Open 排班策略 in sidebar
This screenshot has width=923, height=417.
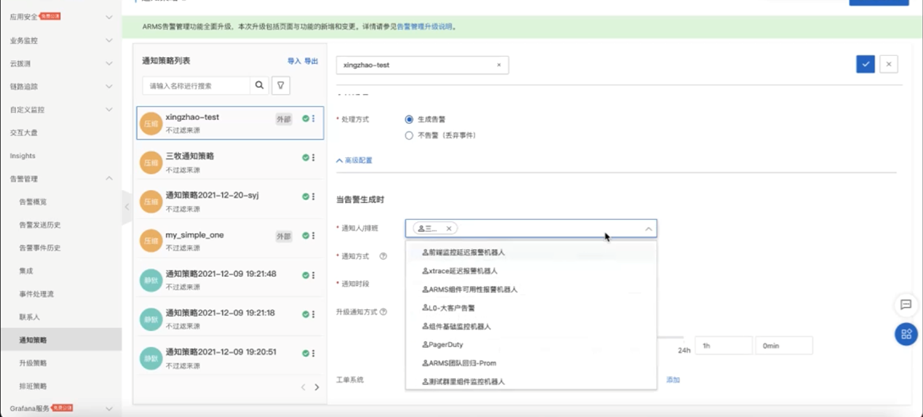[x=32, y=386]
